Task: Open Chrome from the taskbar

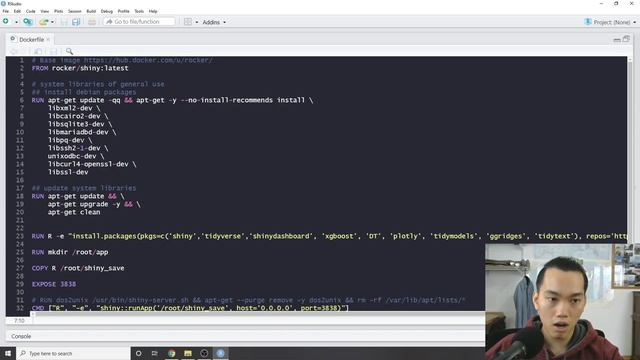Action: (171, 353)
